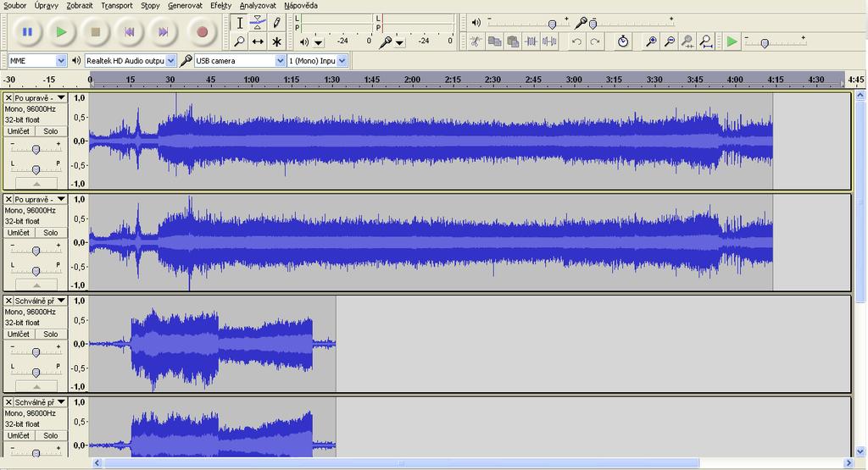Open Realtek HD Audio output dropdown

click(171, 61)
